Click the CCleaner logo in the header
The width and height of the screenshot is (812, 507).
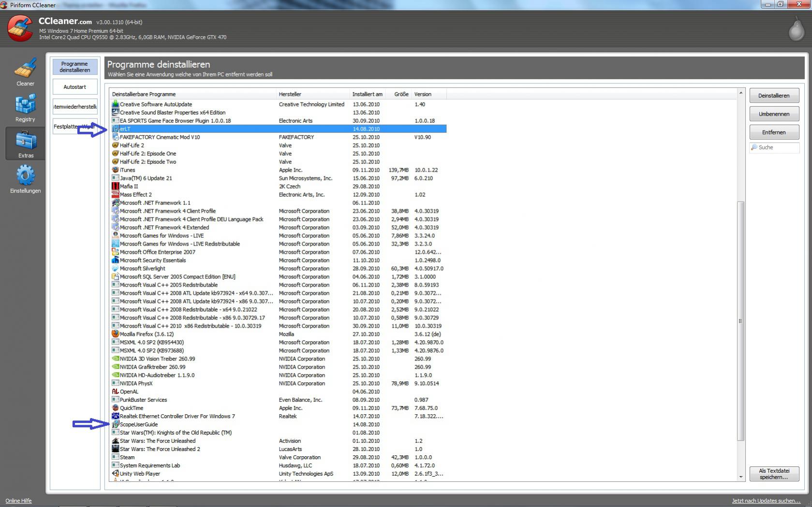[20, 29]
